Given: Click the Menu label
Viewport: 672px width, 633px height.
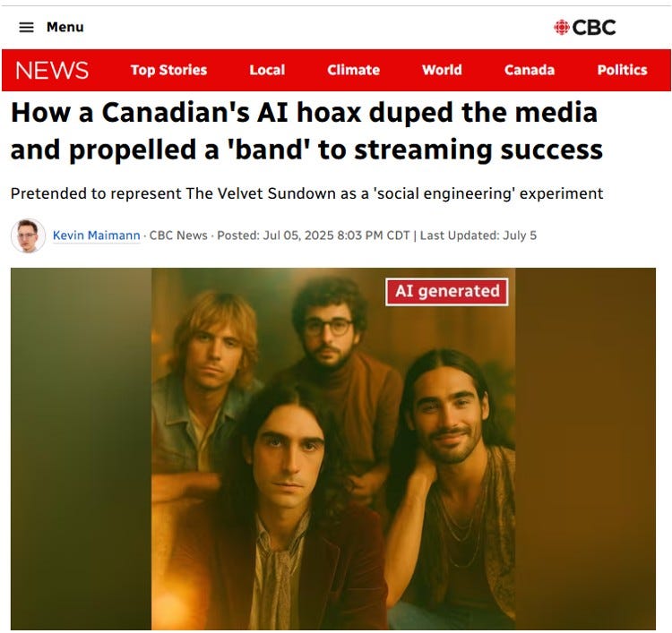Looking at the screenshot, I should coord(65,27).
